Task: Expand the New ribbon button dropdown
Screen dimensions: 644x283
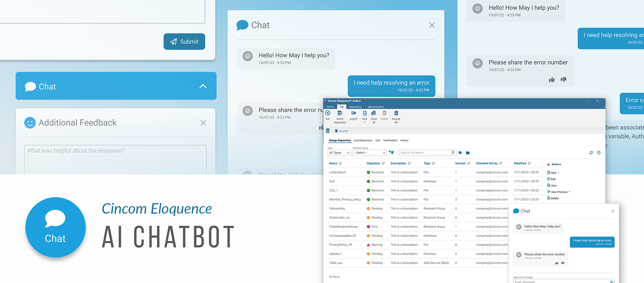Action: [x=365, y=122]
